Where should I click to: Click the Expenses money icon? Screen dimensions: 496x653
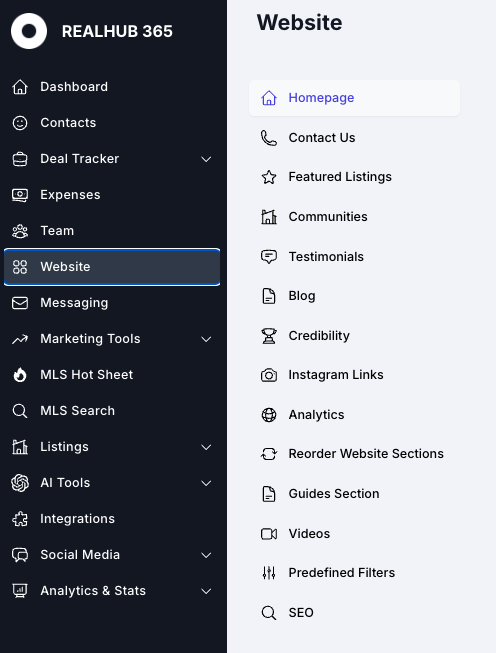click(20, 195)
